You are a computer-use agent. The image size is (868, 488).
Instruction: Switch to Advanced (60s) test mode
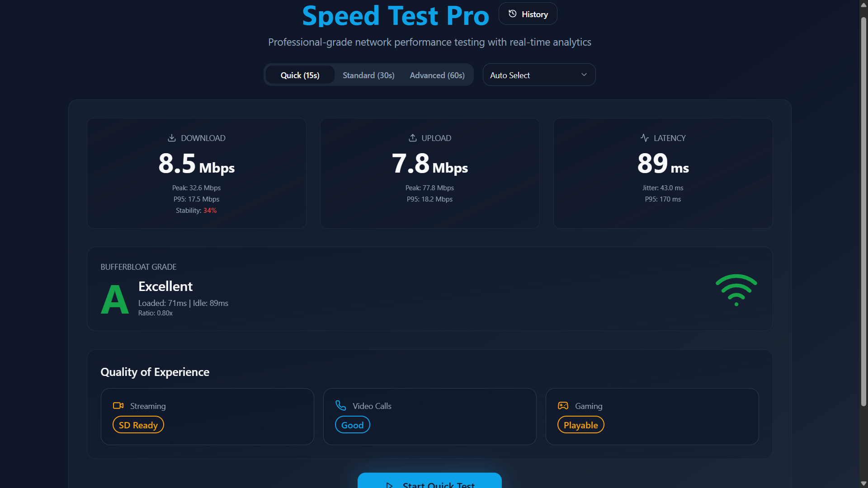437,75
